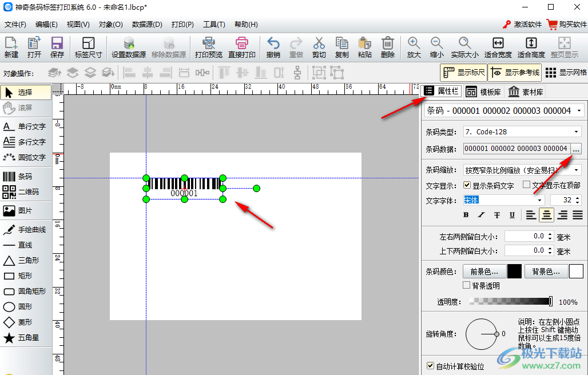The width and height of the screenshot is (588, 375).
Task: Zoom in with the 放大 icon
Action: click(x=414, y=47)
